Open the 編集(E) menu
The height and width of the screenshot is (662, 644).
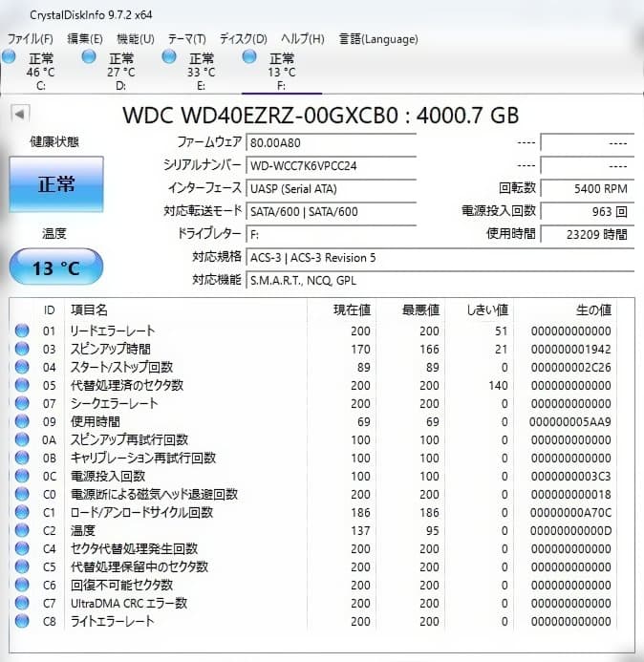[84, 39]
